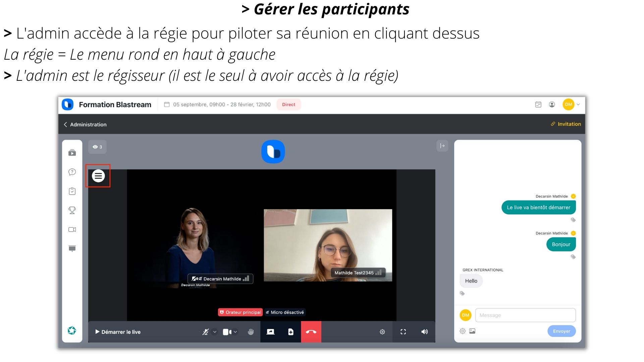Toggle the muted microphone button
This screenshot has width=644, height=362.
point(206,332)
